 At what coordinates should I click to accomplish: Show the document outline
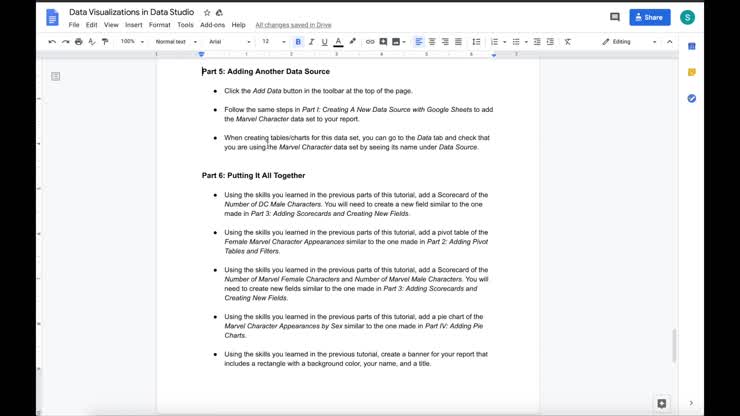[x=56, y=76]
